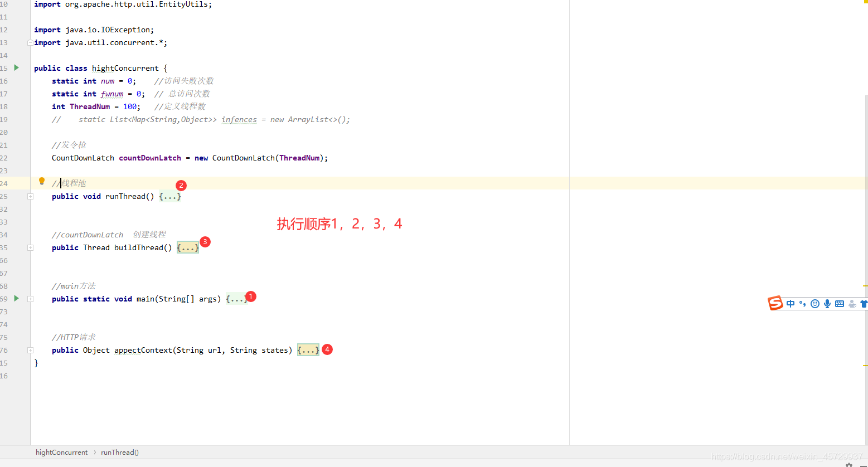Click the '//HTTP请求' comment
868x467 pixels.
point(74,337)
